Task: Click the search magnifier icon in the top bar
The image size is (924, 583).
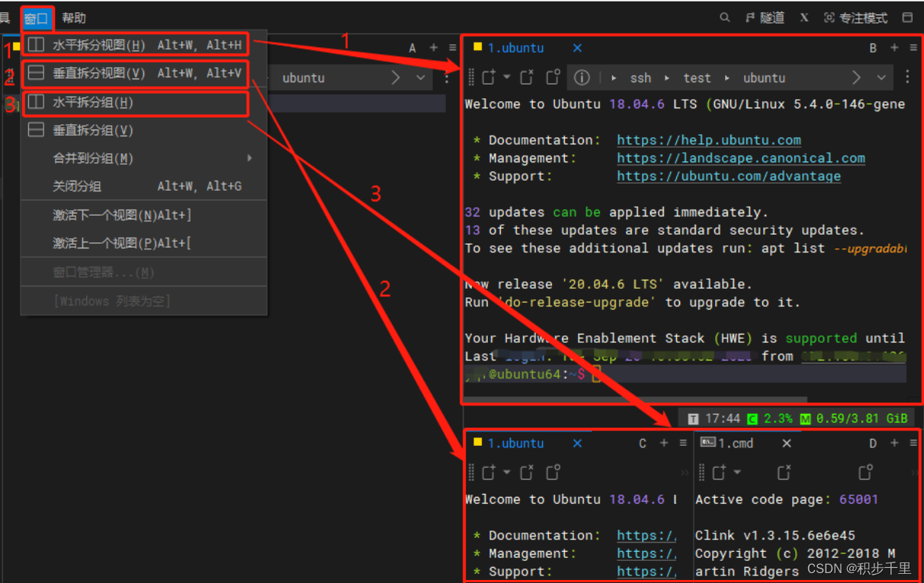Action: (x=725, y=18)
